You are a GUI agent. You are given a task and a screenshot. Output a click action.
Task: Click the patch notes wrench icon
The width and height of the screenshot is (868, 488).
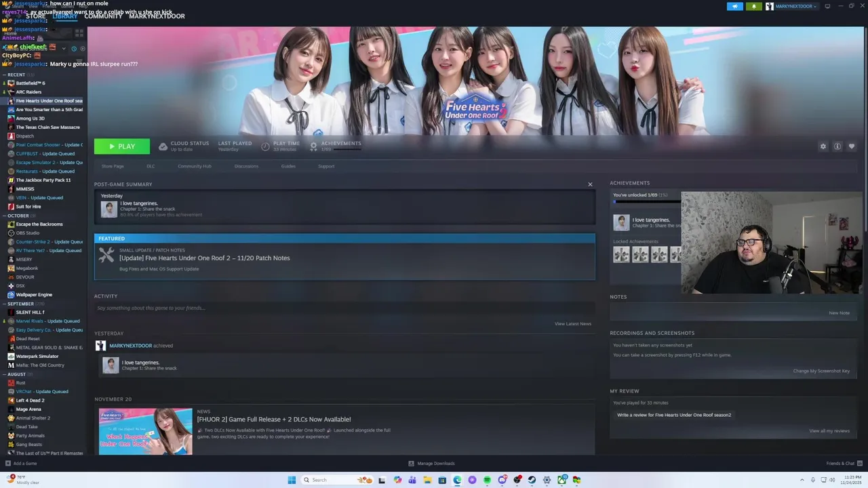106,255
